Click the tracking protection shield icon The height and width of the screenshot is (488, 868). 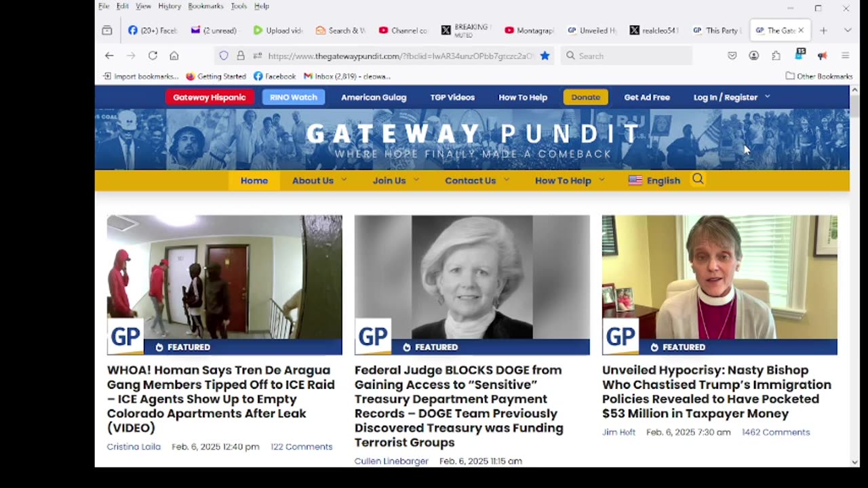coord(224,56)
